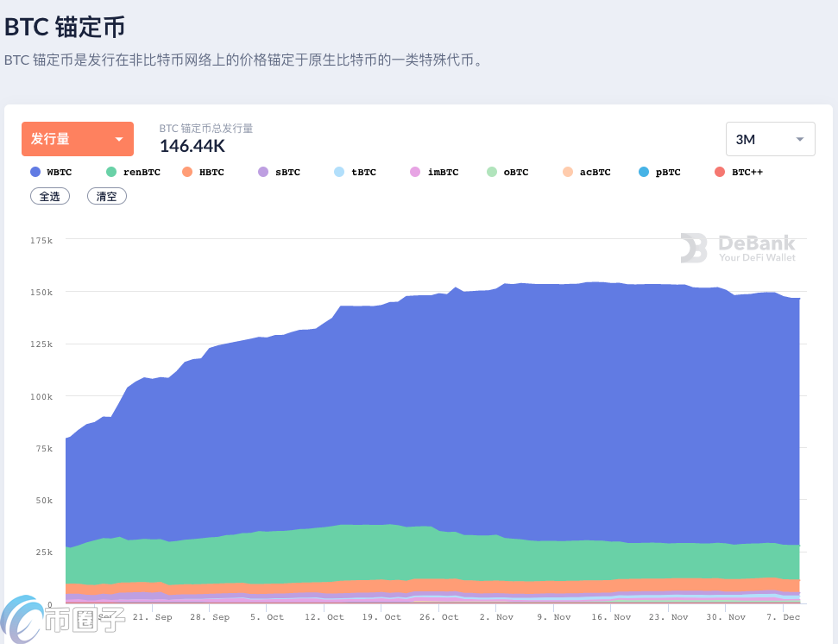Toggle renBTC series via green legend dot
This screenshot has height=644, width=838.
(x=111, y=172)
